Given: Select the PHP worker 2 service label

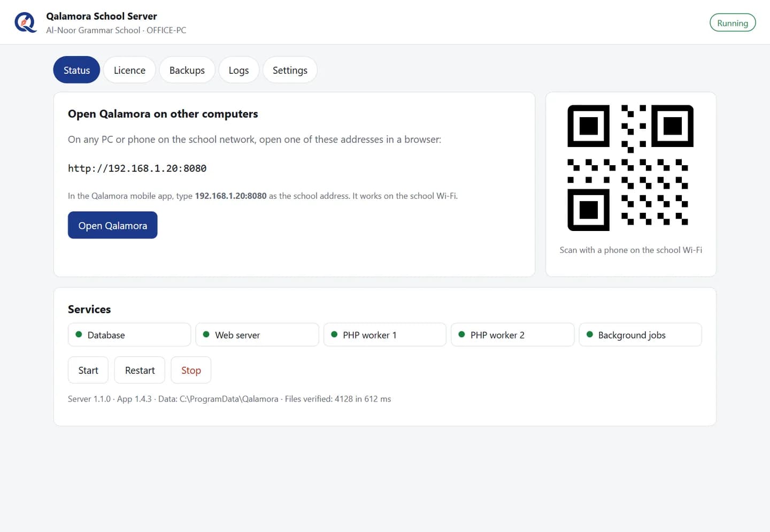Looking at the screenshot, I should click(x=497, y=335).
